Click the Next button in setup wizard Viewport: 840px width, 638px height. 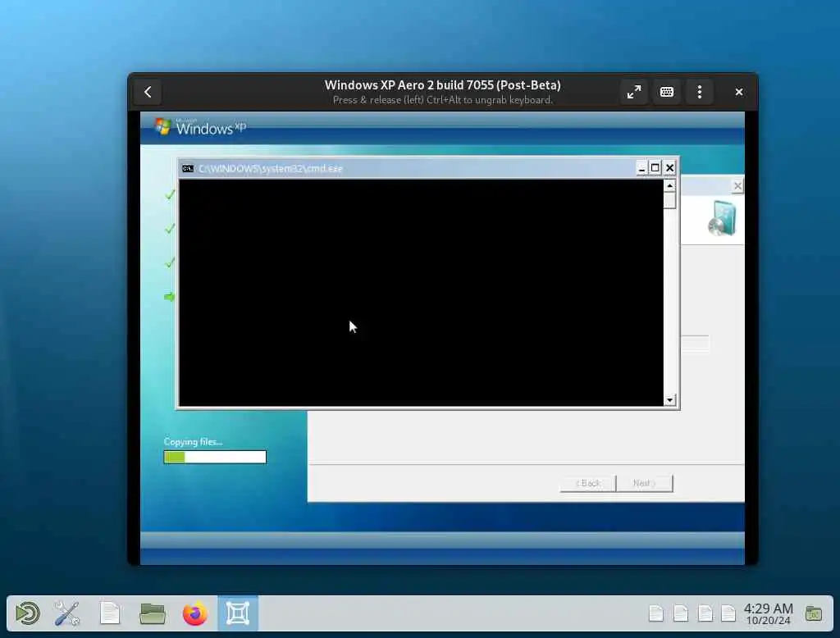(x=645, y=483)
